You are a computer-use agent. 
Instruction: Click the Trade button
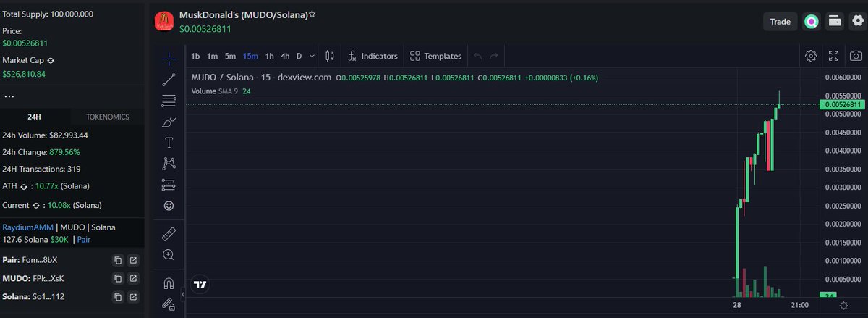780,22
